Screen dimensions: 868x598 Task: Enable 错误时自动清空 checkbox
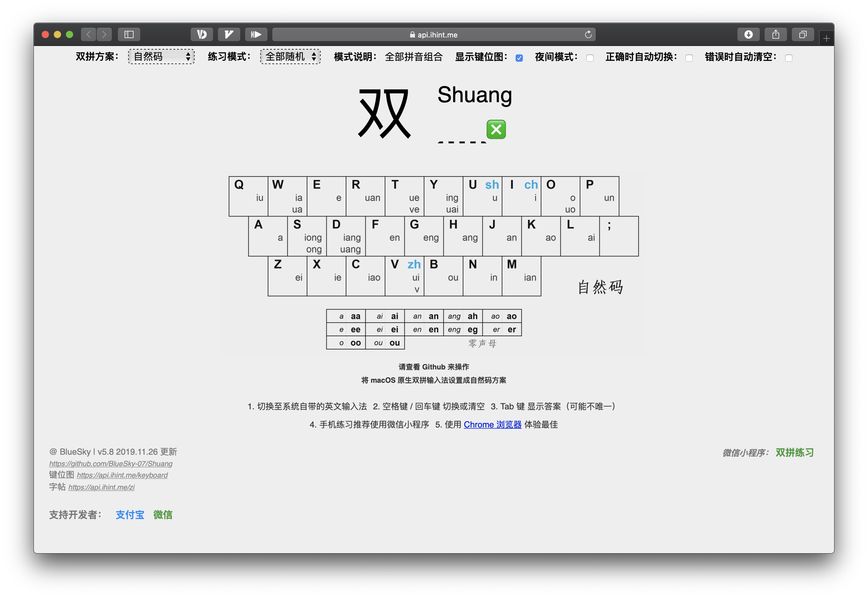pos(789,58)
